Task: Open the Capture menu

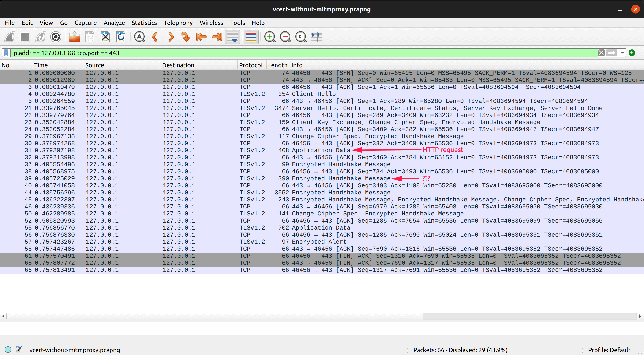Action: [86, 23]
